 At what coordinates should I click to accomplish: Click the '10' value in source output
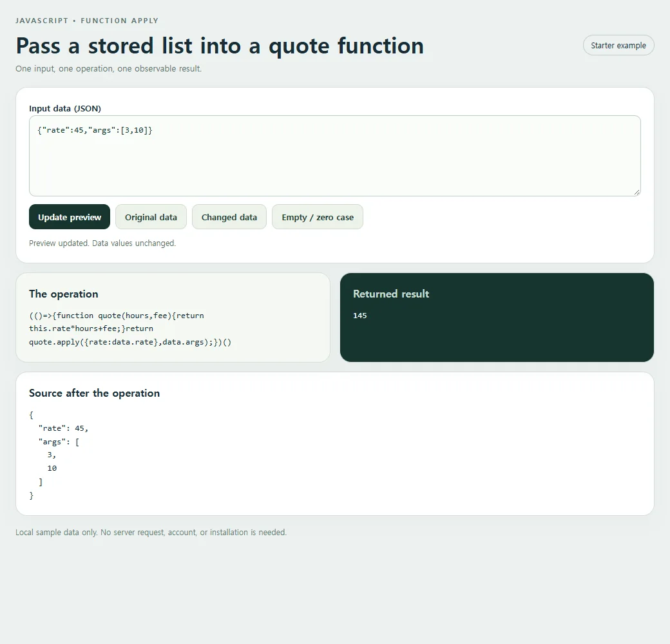(x=52, y=468)
